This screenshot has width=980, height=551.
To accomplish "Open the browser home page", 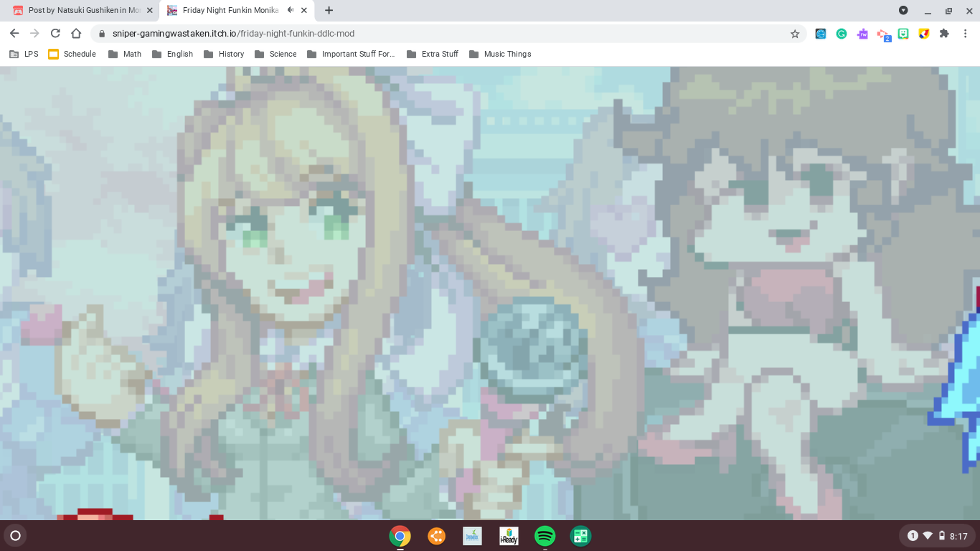I will (76, 34).
